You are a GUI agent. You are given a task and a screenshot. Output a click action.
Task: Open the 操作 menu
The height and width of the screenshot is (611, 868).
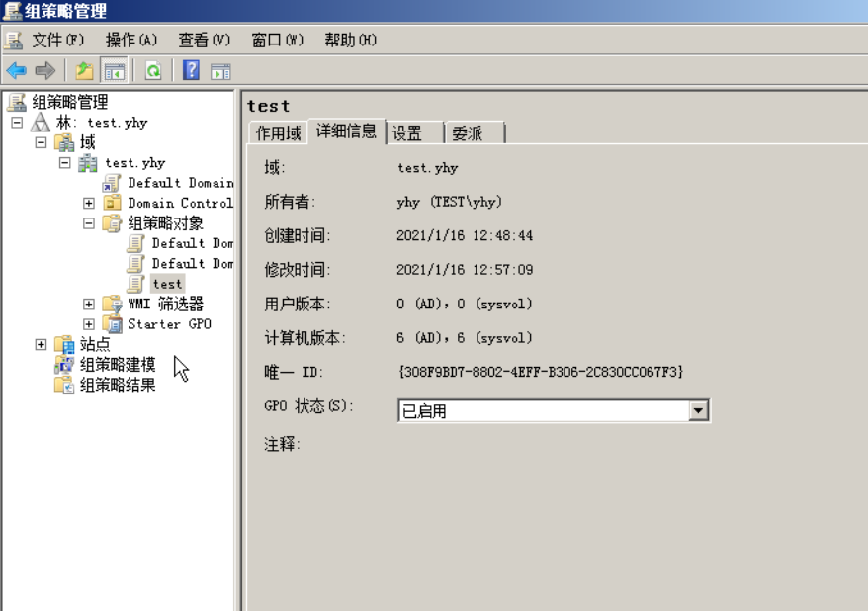click(x=130, y=40)
